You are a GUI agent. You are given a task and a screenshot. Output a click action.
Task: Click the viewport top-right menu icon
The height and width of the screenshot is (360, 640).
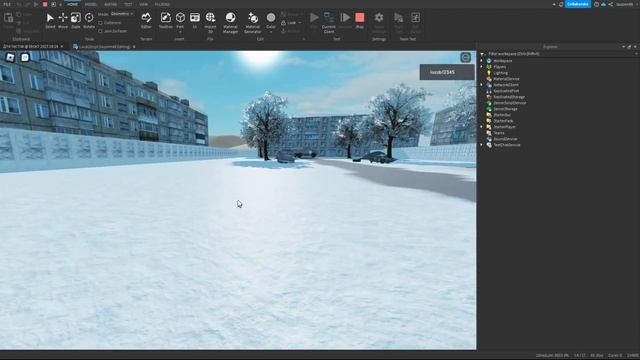click(x=465, y=57)
